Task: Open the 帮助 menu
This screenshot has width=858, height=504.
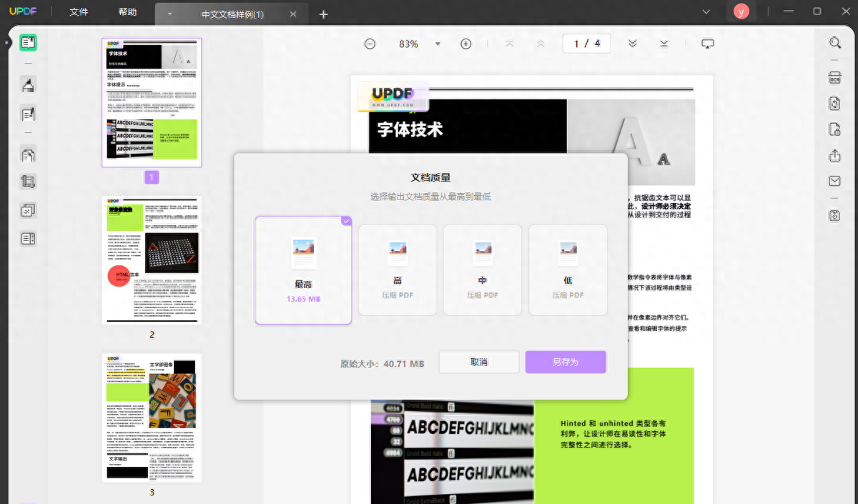Action: [x=127, y=12]
